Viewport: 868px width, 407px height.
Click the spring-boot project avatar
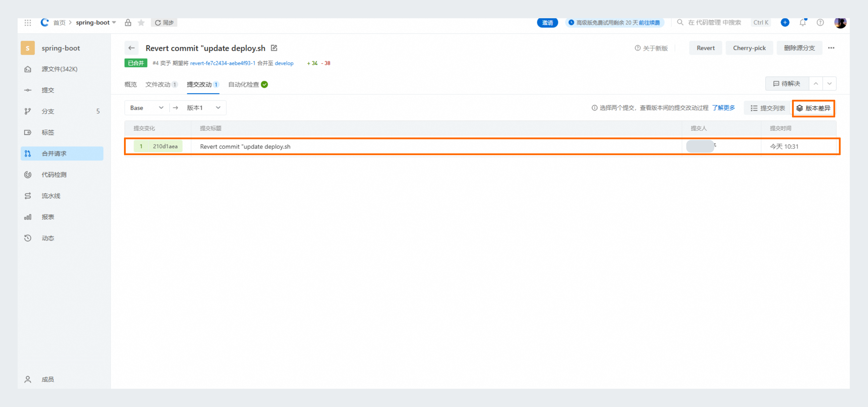click(x=28, y=48)
